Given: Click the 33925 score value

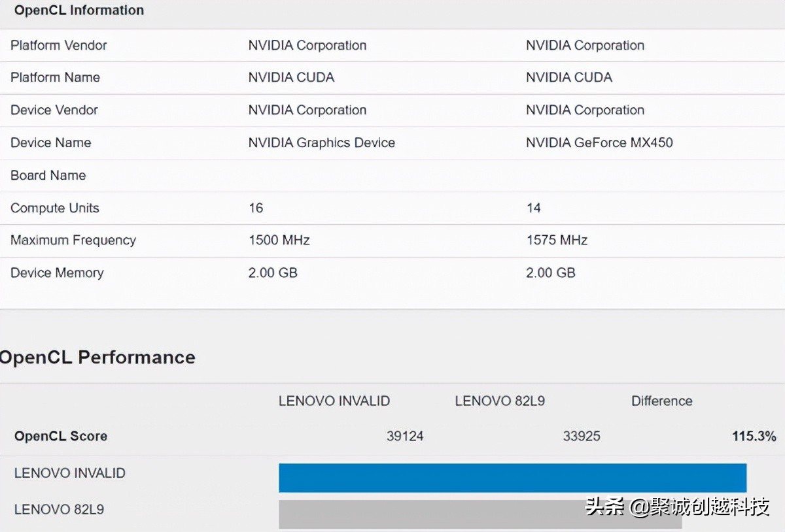Looking at the screenshot, I should pyautogui.click(x=582, y=436).
